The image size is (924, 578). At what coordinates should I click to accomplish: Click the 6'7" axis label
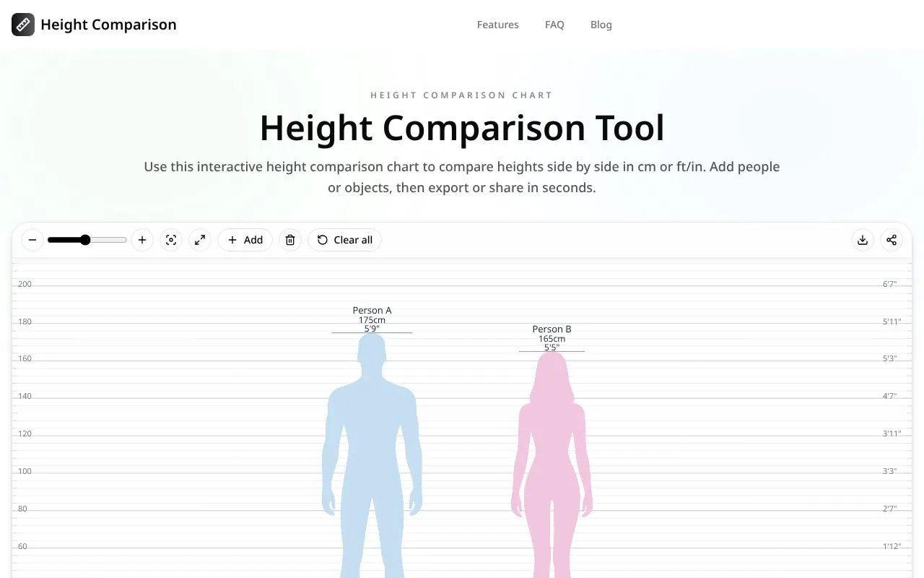pos(889,284)
